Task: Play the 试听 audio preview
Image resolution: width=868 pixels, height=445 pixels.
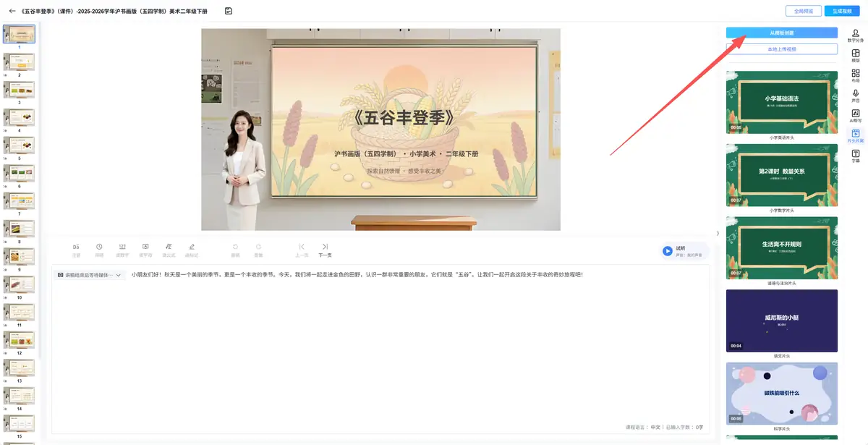Action: click(668, 251)
